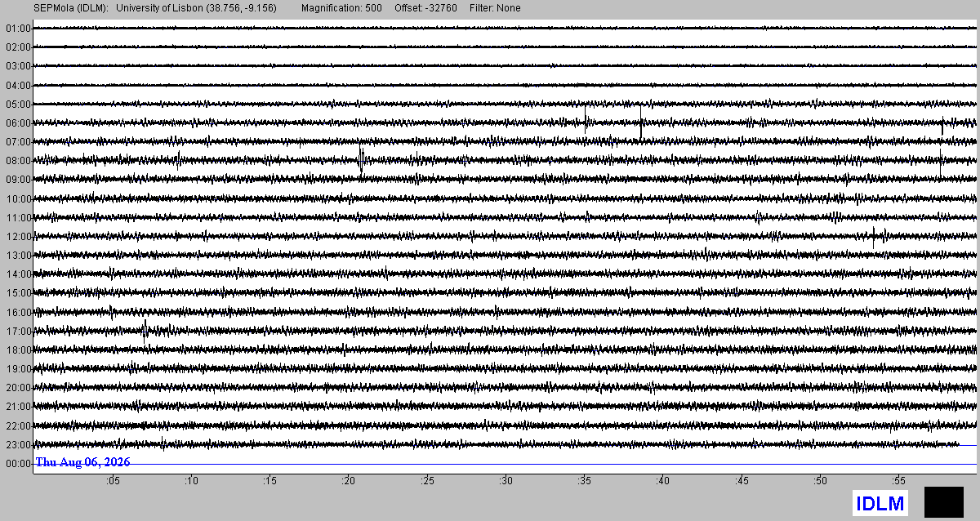Viewport: 980px width, 521px height.
Task: Click the 11:00 hour label
Action: coord(17,217)
